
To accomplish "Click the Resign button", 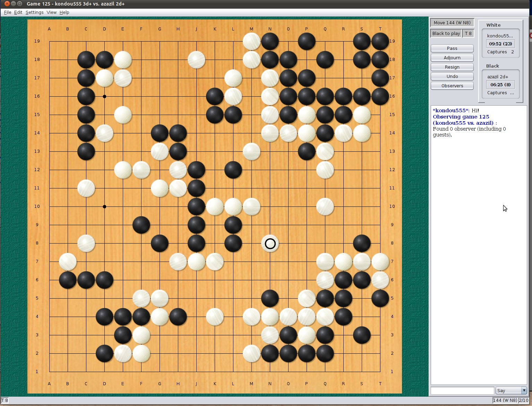I will (x=452, y=67).
